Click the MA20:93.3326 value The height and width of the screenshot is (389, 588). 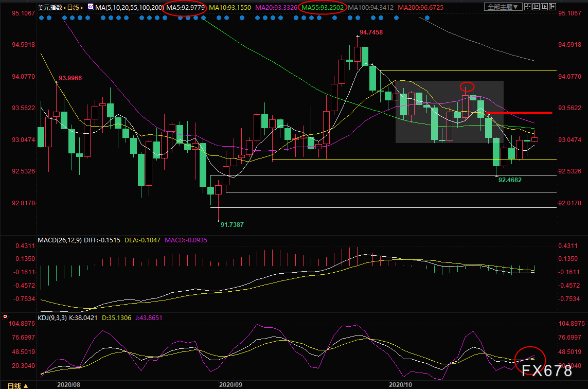[276, 8]
